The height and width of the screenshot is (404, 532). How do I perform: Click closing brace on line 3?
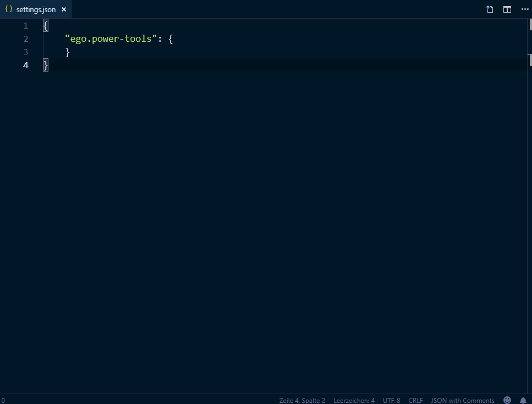pyautogui.click(x=68, y=52)
